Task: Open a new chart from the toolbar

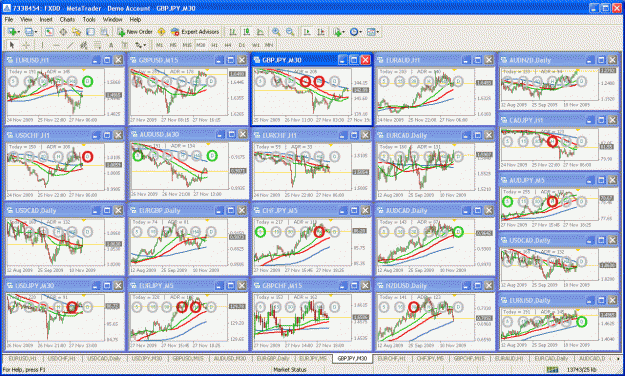Action: [13, 32]
